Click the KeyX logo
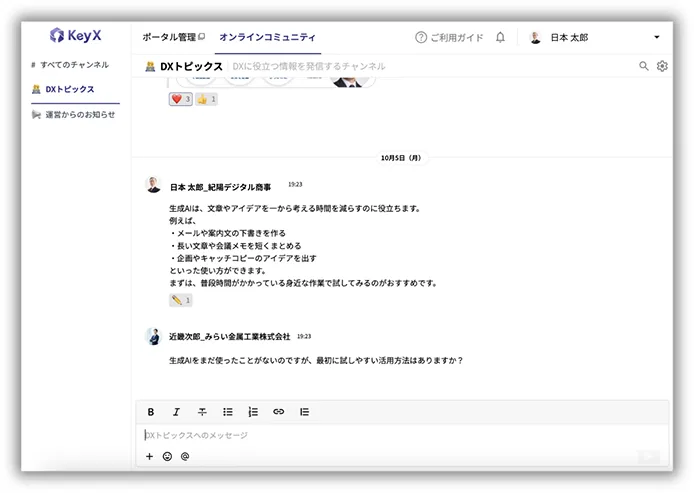The width and height of the screenshot is (694, 493). pos(75,35)
